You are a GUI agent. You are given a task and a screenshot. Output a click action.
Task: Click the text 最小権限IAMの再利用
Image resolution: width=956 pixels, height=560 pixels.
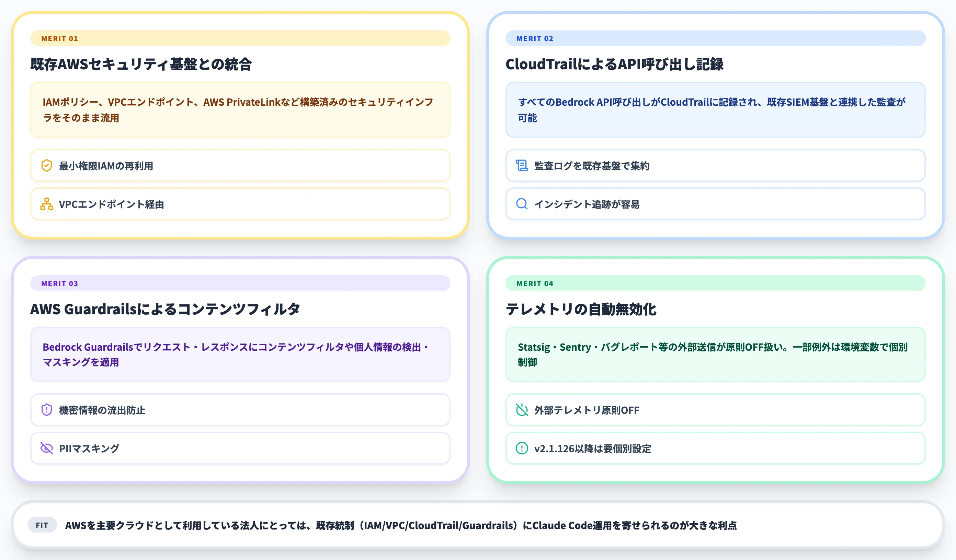coord(106,166)
